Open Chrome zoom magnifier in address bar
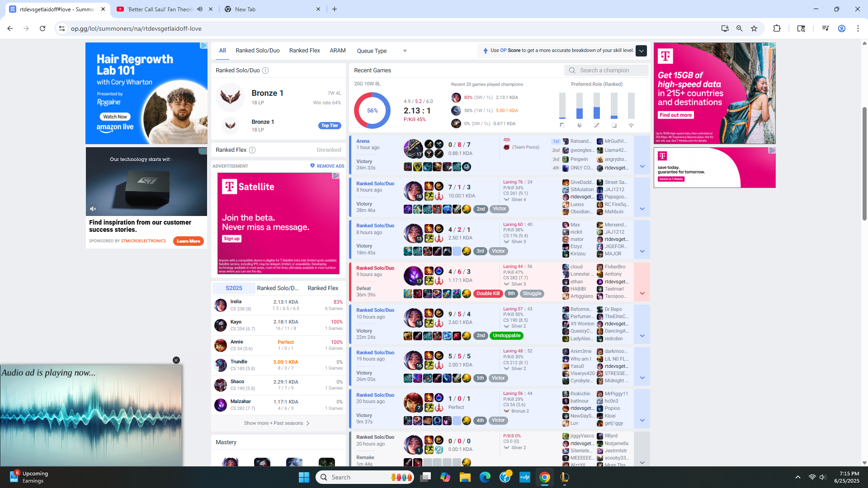 click(740, 28)
